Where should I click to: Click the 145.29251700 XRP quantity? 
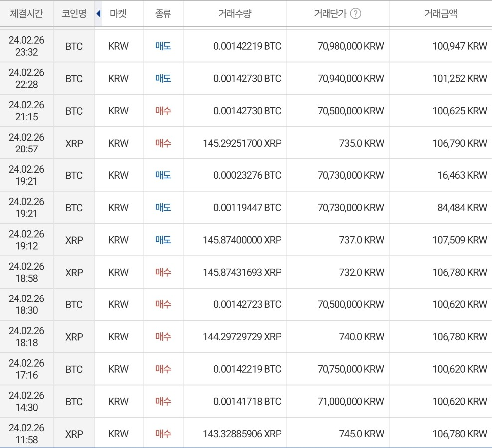pyautogui.click(x=242, y=143)
